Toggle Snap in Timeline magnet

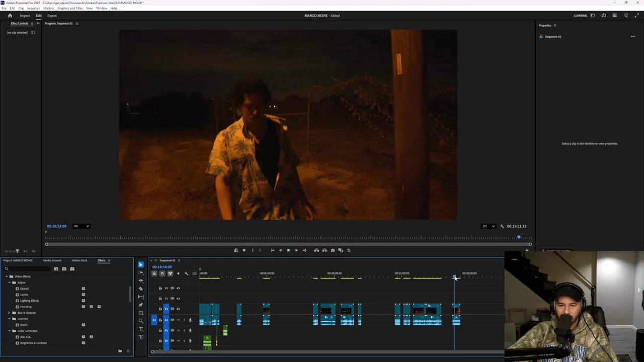click(162, 274)
